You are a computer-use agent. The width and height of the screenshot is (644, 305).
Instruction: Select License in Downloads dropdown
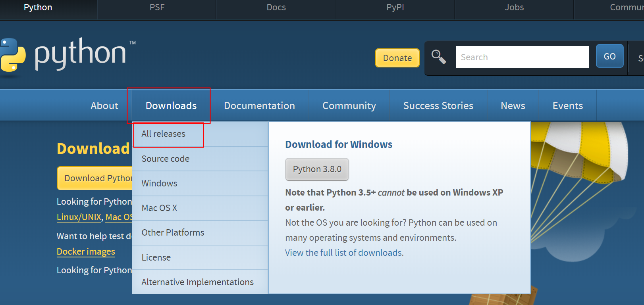tap(200, 257)
